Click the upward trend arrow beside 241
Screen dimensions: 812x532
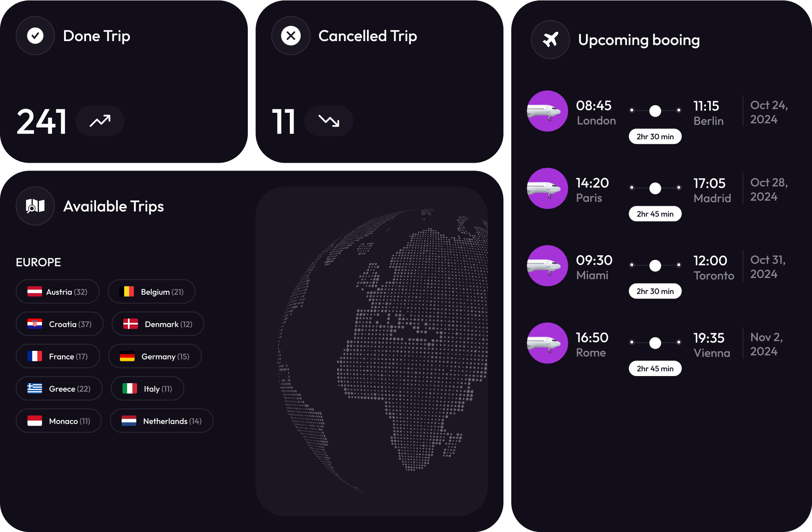click(x=100, y=121)
